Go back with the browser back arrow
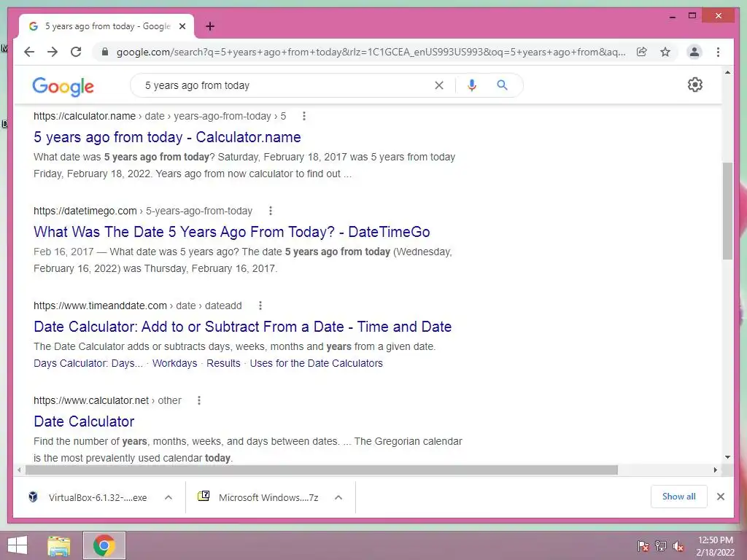 [29, 52]
